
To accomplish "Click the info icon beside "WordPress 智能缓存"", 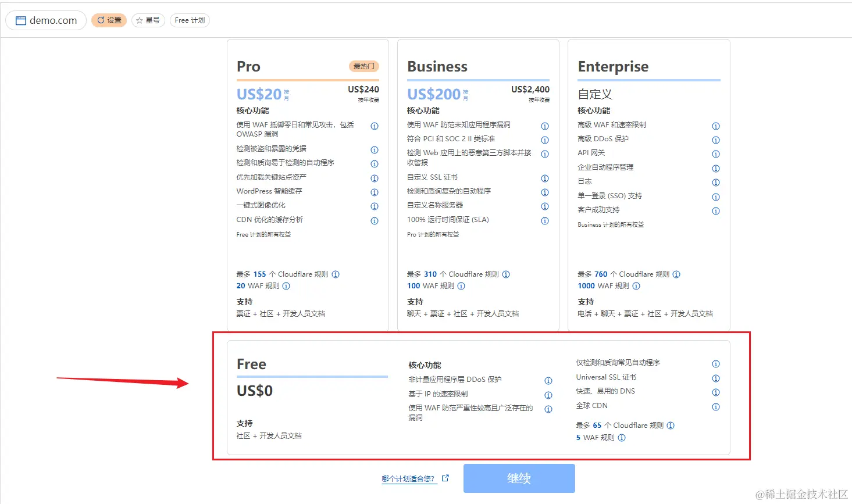I will 375,192.
